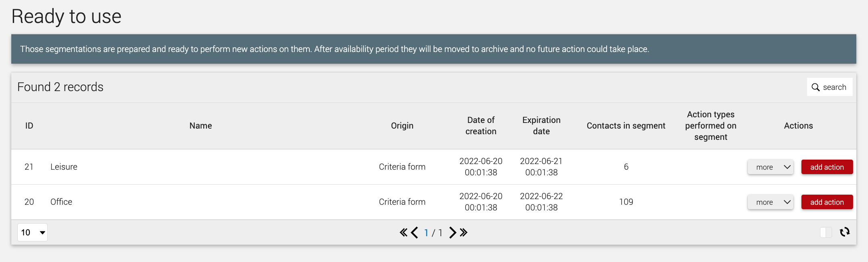Select the Leisure row name
Viewport: 868px width, 262px height.
pos(64,167)
